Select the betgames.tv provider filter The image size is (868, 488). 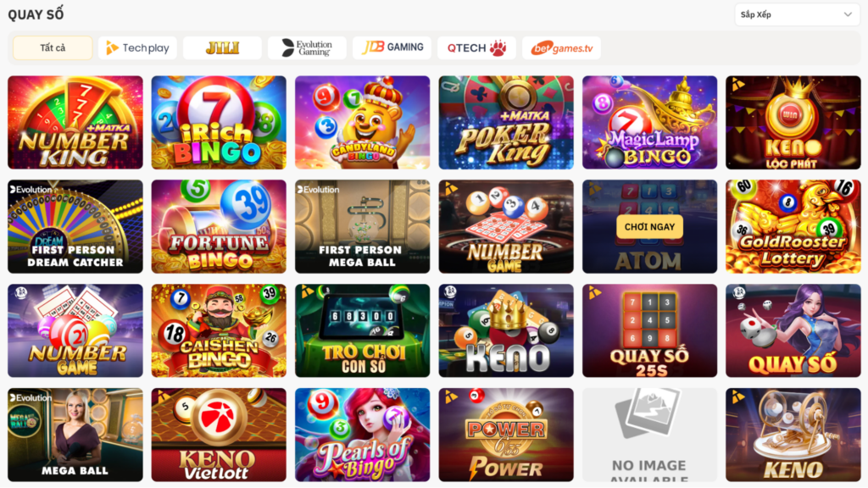click(x=561, y=47)
